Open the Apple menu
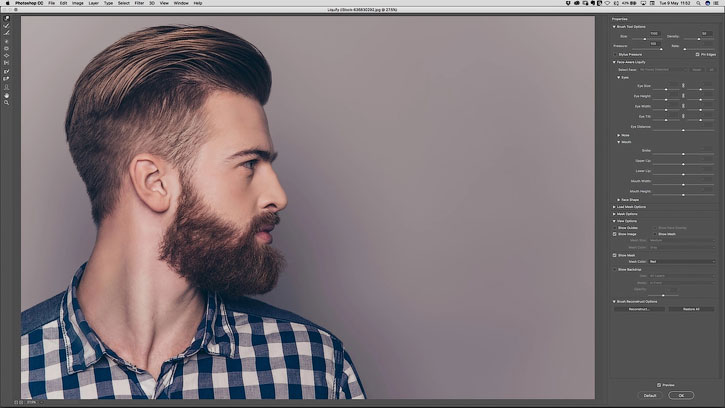Screen dimensions: 725x408 pyautogui.click(x=7, y=3)
